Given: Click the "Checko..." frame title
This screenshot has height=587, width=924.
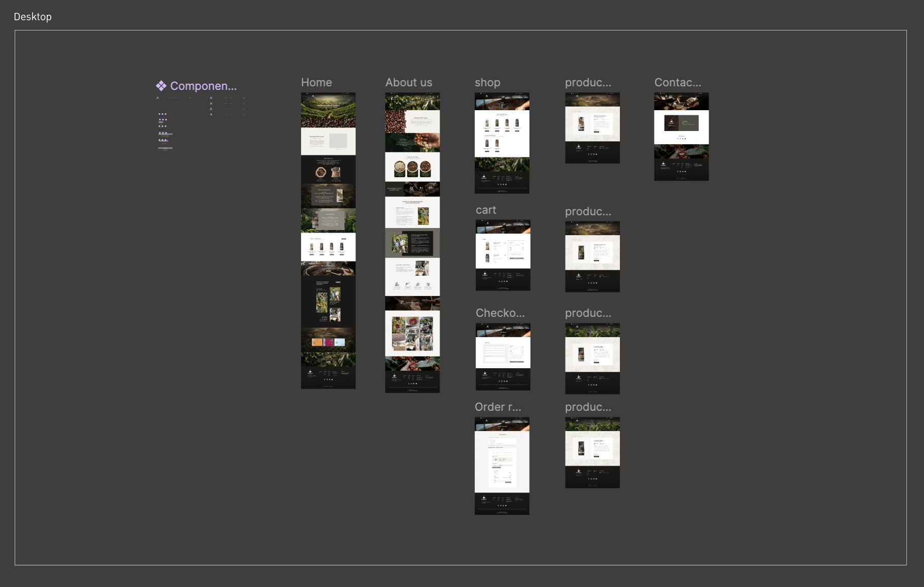Looking at the screenshot, I should tap(500, 313).
